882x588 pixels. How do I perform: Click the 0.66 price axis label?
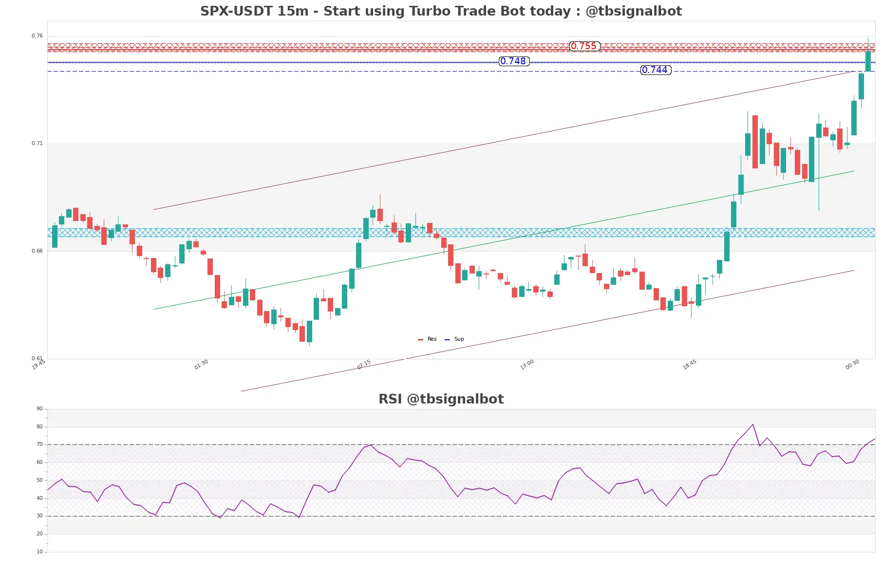pos(37,251)
